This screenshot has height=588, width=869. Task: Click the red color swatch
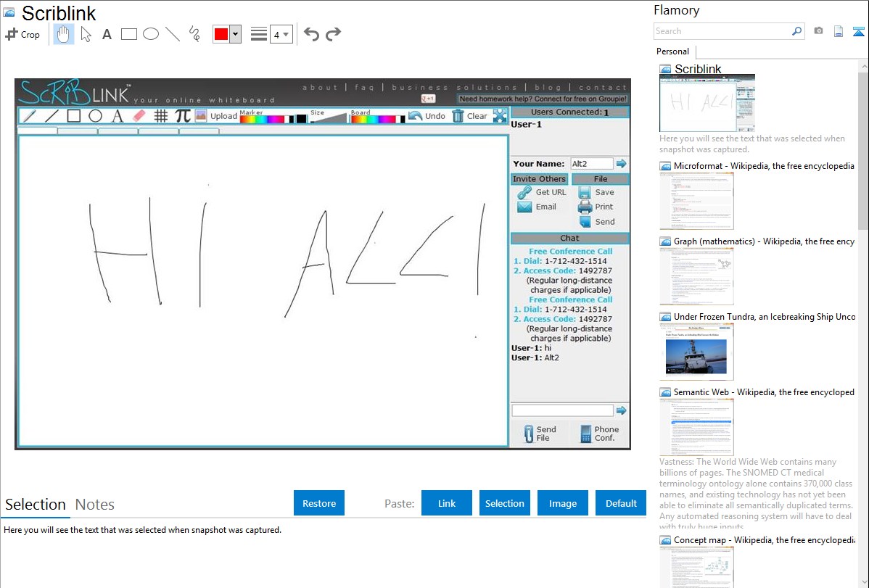221,34
